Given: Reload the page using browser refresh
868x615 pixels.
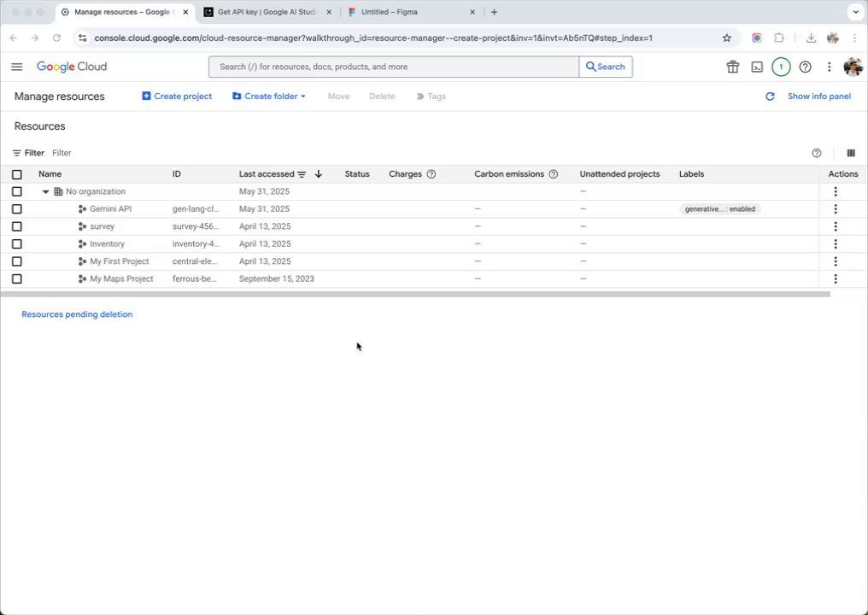Looking at the screenshot, I should click(x=56, y=38).
